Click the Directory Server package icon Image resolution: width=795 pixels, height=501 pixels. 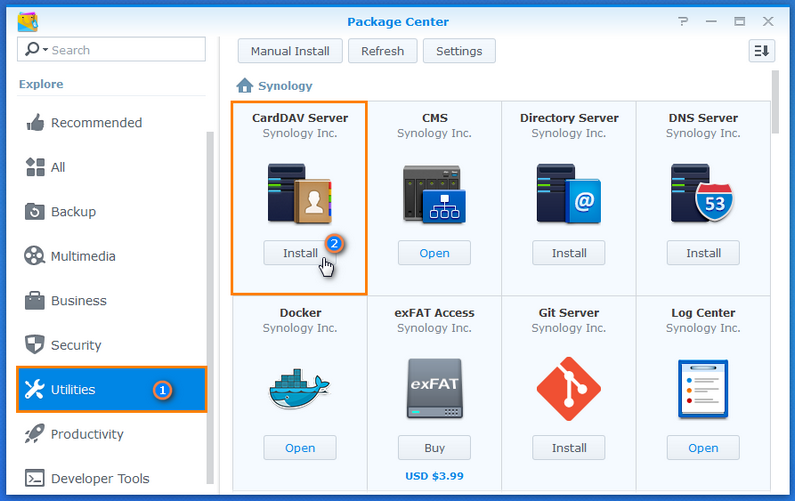[x=569, y=193]
